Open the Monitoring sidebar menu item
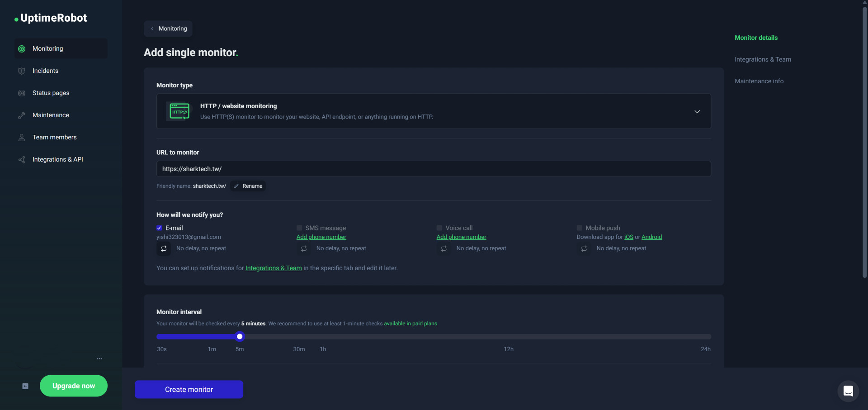Image resolution: width=868 pixels, height=410 pixels. [61, 48]
